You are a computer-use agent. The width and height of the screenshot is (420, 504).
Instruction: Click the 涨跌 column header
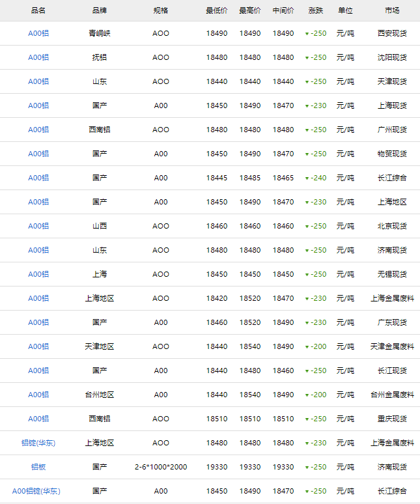(x=315, y=11)
